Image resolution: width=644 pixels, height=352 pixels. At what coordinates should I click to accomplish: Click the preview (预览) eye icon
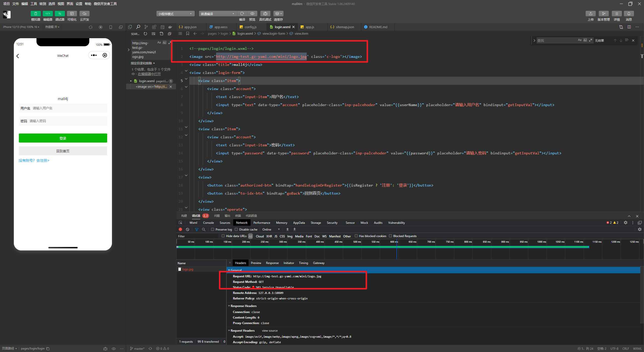(x=252, y=14)
